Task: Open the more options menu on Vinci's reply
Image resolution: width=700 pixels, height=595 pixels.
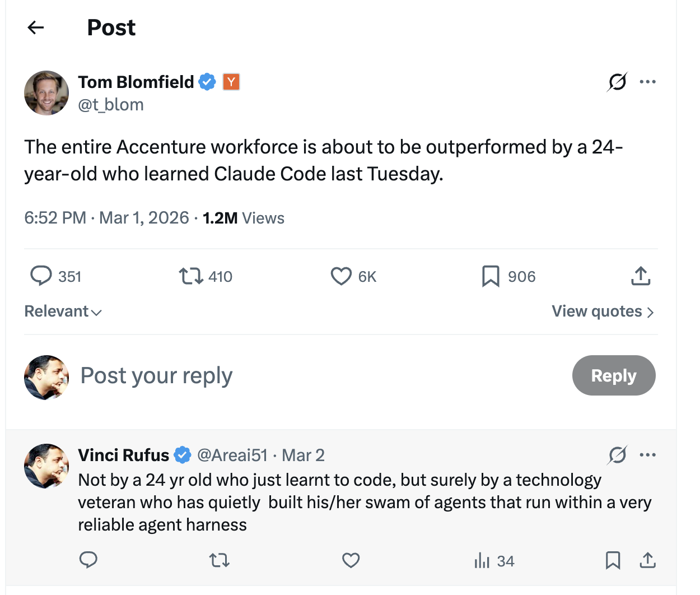Action: point(648,455)
